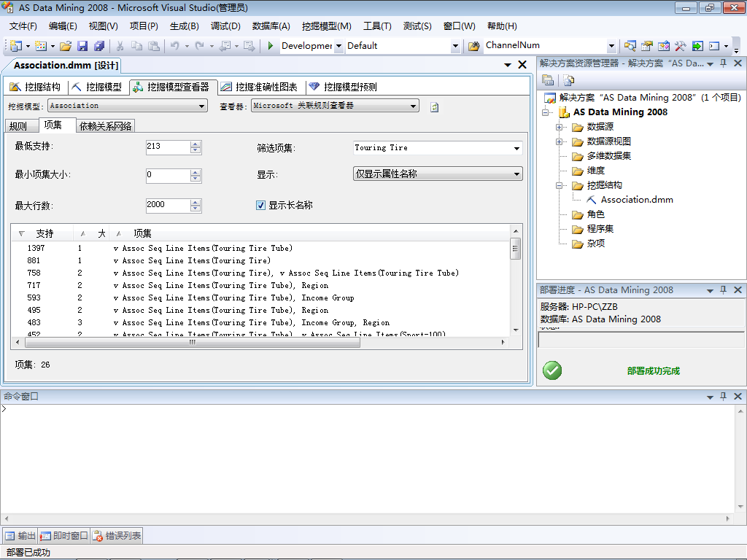The height and width of the screenshot is (560, 747).
Task: Click the Redo arrow icon
Action: pos(200,46)
